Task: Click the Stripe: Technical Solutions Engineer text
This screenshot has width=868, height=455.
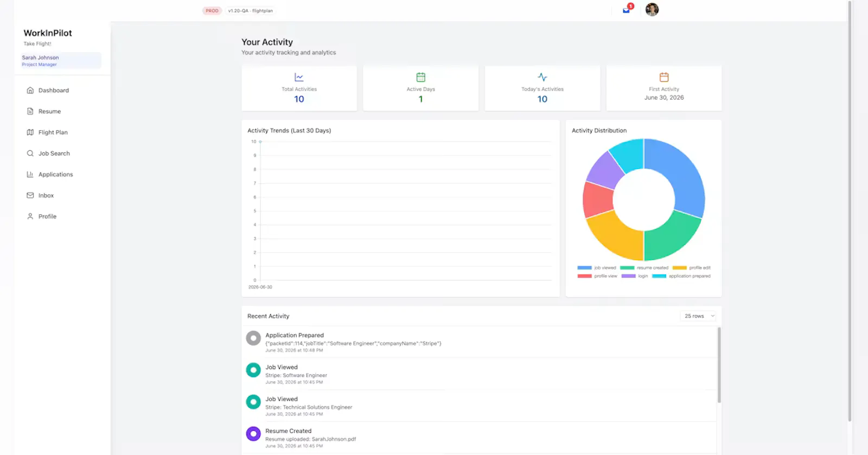Action: 309,407
